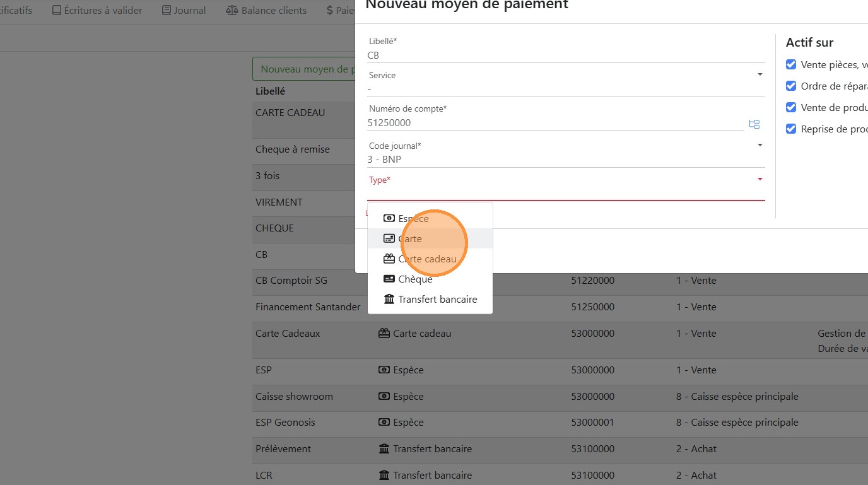Image resolution: width=868 pixels, height=485 pixels.
Task: Pick the Transfert bancaire bank icon option
Action: click(x=389, y=300)
